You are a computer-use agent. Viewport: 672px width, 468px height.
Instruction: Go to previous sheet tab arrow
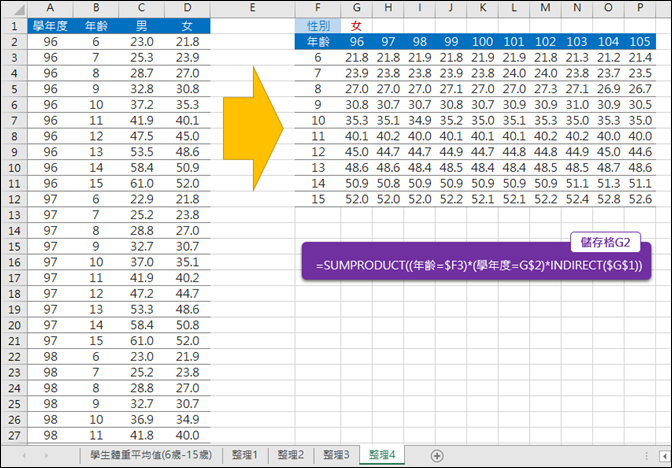point(24,455)
